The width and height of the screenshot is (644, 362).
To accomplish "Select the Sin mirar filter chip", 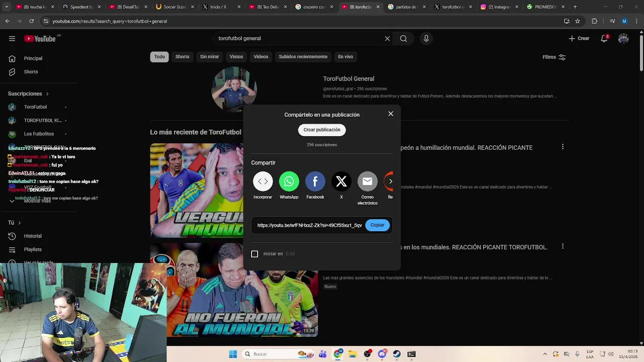I will pyautogui.click(x=209, y=57).
